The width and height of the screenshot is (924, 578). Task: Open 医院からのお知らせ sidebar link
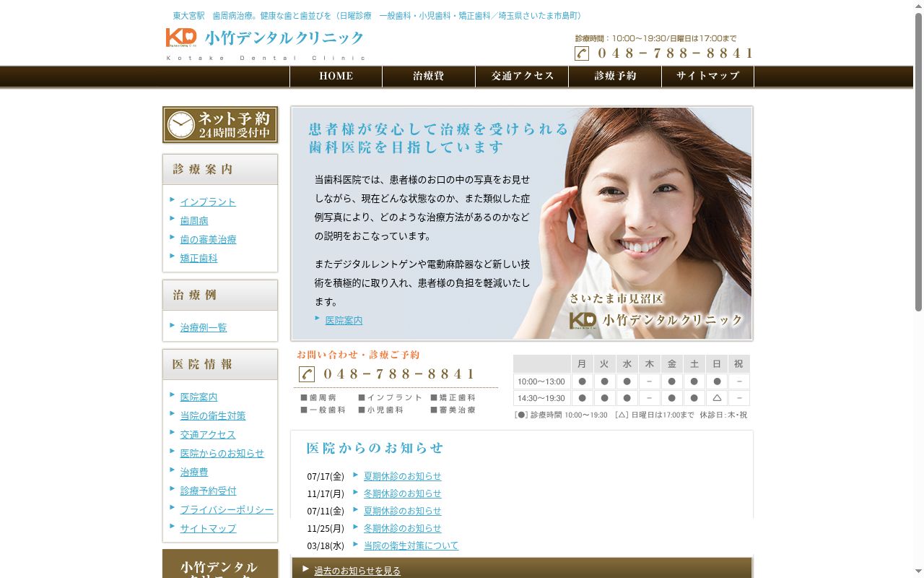(222, 453)
